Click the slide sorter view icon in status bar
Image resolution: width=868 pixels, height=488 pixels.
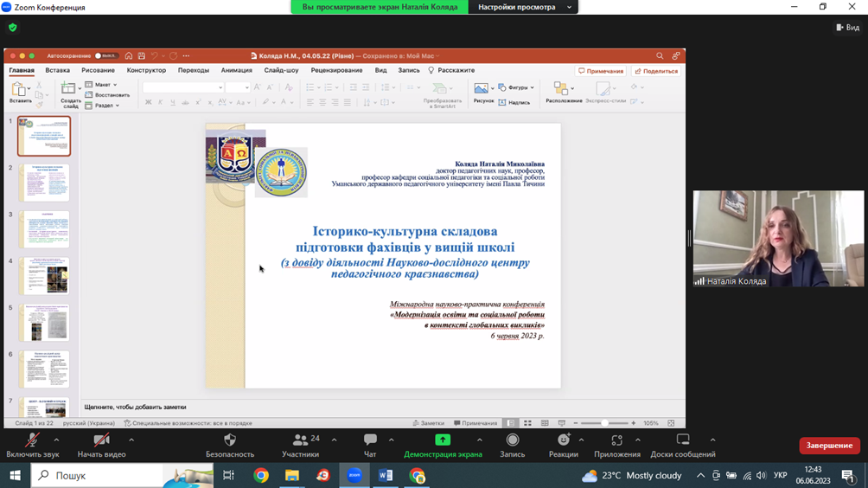(x=527, y=423)
